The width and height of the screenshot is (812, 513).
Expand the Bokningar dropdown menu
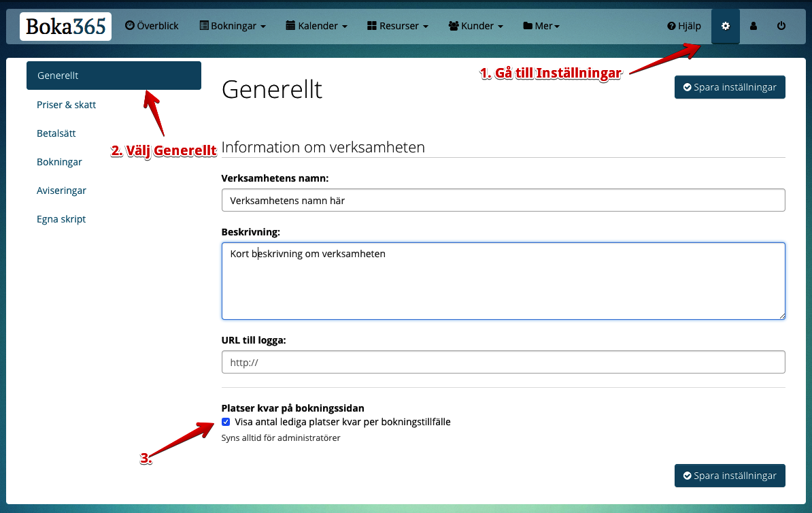233,26
